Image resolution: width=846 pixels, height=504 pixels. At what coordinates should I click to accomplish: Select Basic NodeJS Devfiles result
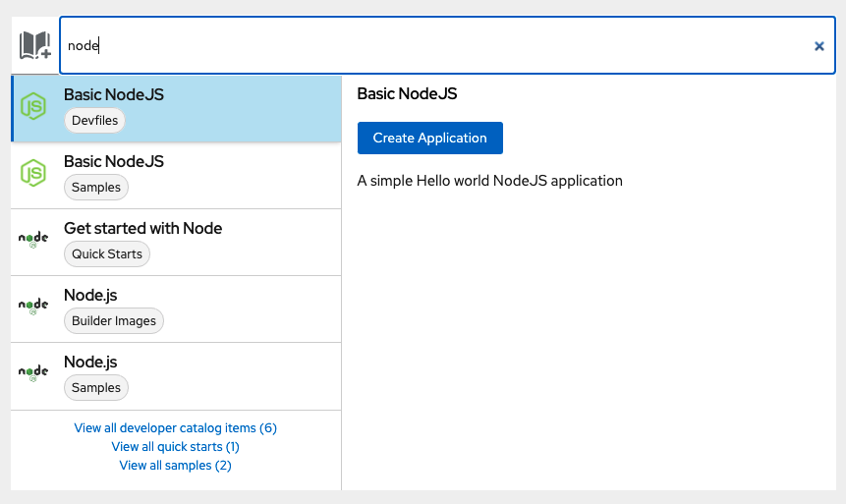pos(177,109)
